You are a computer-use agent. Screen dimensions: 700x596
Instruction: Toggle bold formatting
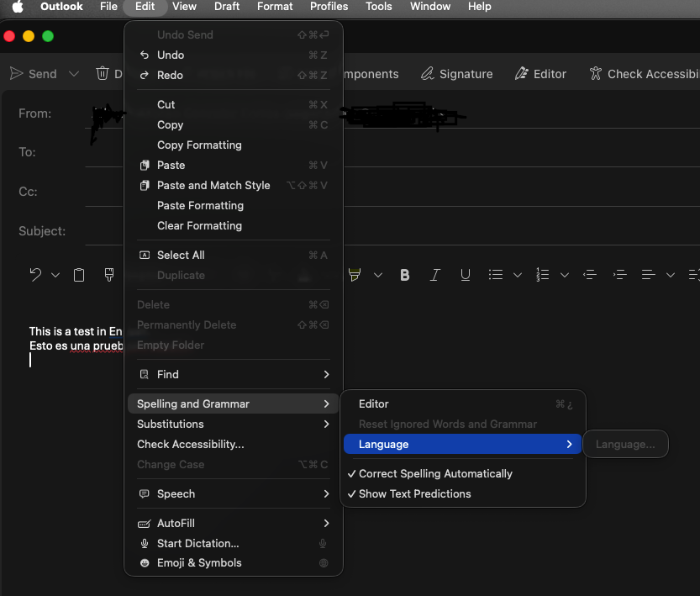point(405,275)
